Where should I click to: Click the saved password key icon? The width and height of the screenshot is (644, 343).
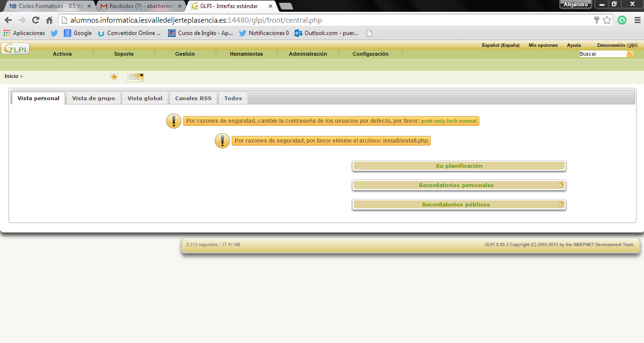coord(597,20)
